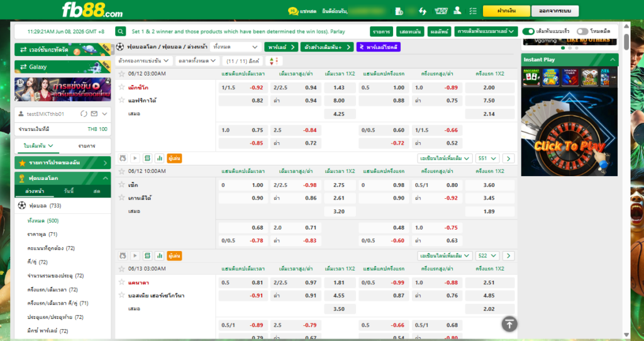Favorite the 06/12 03:00AM match group star
644x341 pixels.
(121, 74)
